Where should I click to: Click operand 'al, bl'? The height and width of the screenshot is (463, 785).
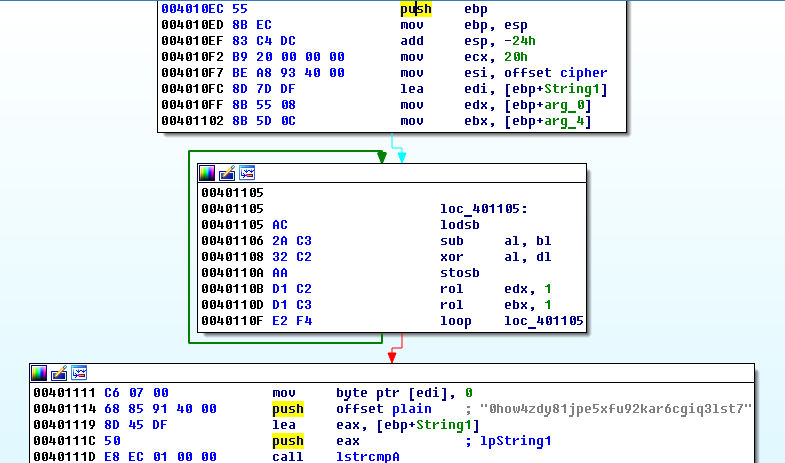[x=528, y=241]
